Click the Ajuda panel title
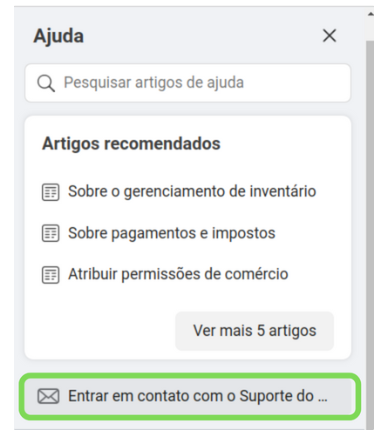Screen dimensions: 389x436 coord(58,36)
